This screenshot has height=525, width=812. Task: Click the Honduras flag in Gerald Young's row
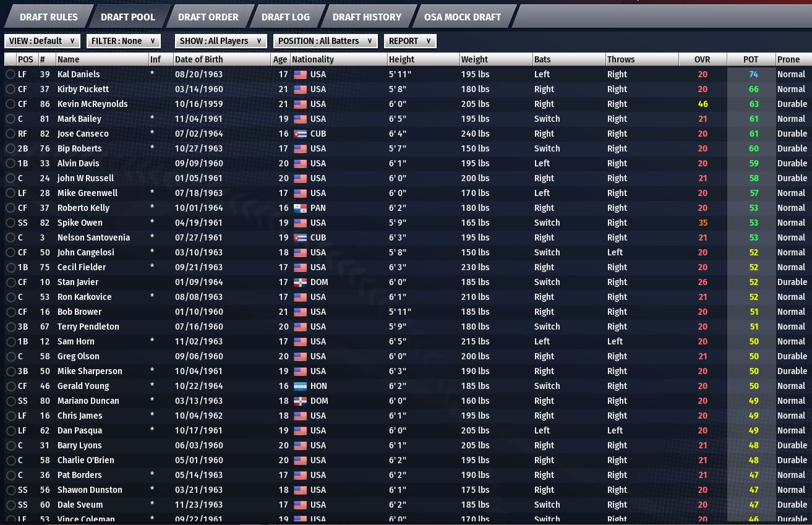click(x=300, y=386)
